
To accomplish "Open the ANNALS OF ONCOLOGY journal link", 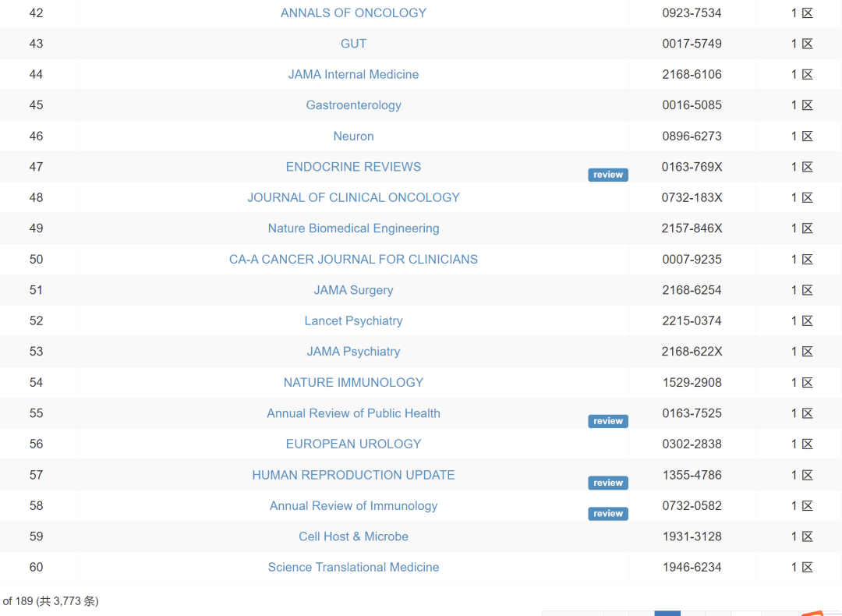I will (x=353, y=12).
